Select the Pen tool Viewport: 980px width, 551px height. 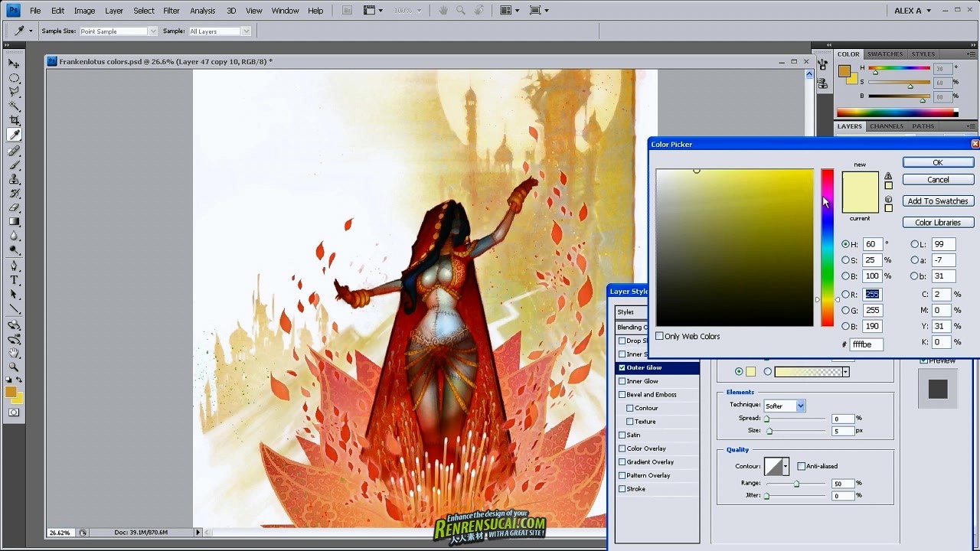14,266
